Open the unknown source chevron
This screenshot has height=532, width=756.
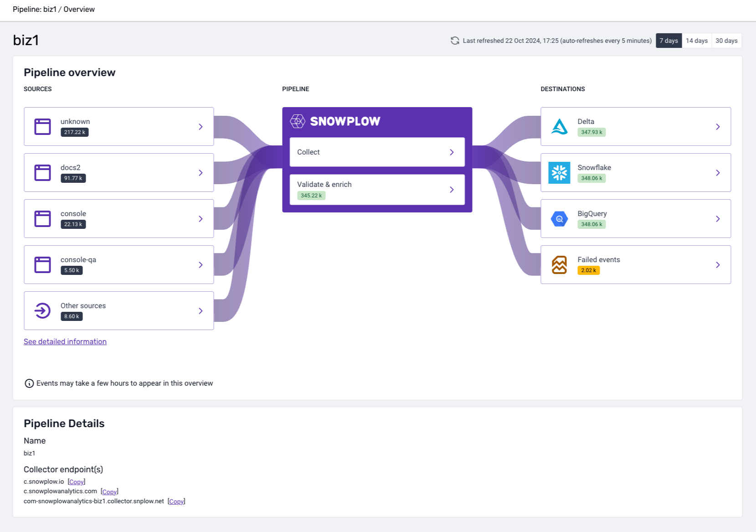(x=201, y=127)
